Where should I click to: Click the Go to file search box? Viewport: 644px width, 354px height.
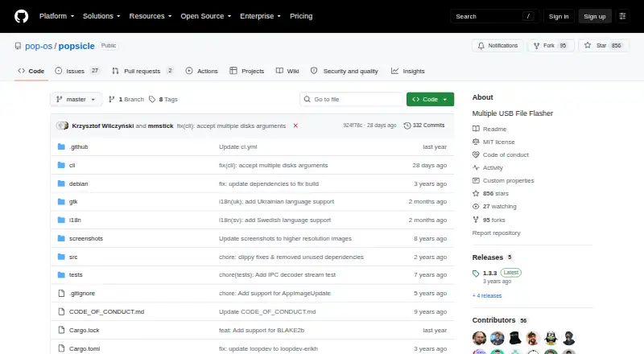352,100
